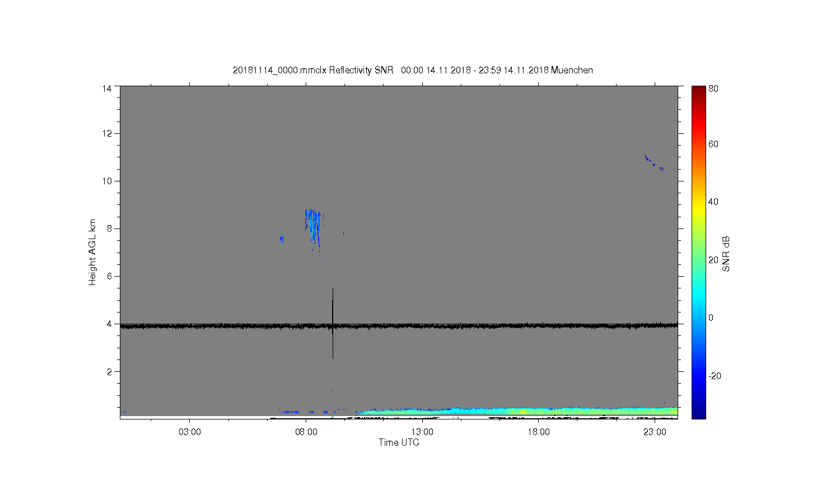Click the height axis label 10
The height and width of the screenshot is (504, 840).
point(107,181)
